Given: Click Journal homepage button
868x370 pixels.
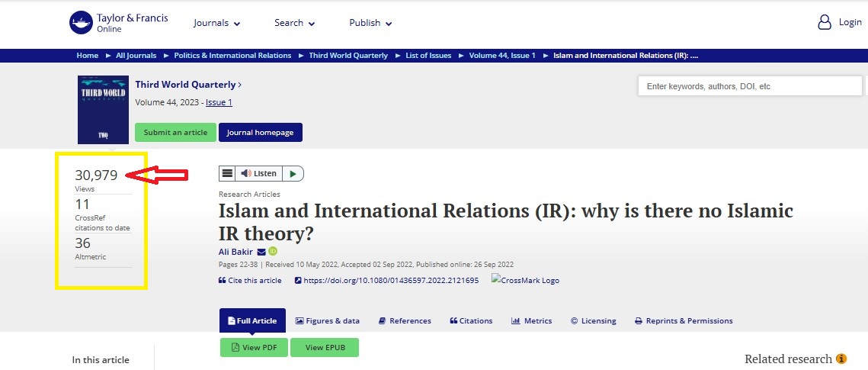Looking at the screenshot, I should (261, 133).
